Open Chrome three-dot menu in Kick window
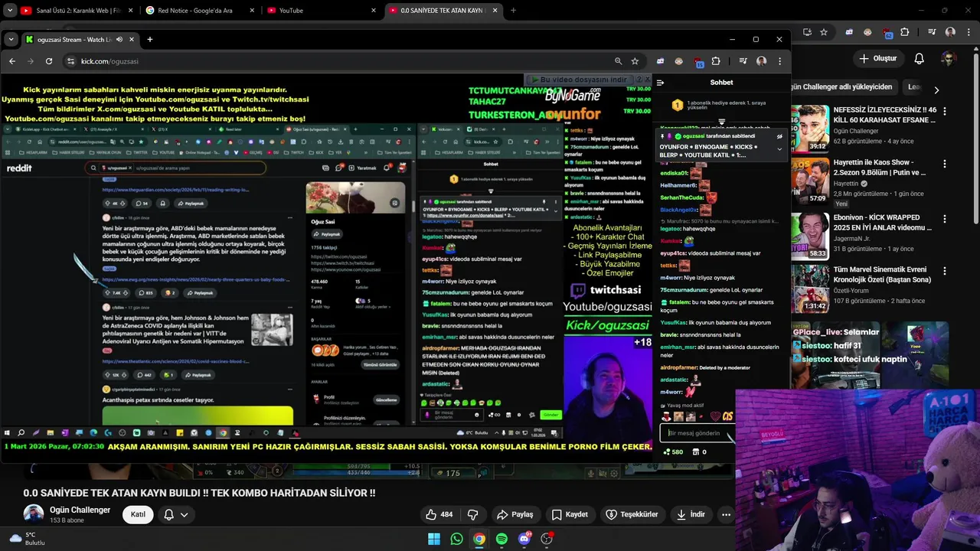Screen dimensions: 980x551 point(779,61)
